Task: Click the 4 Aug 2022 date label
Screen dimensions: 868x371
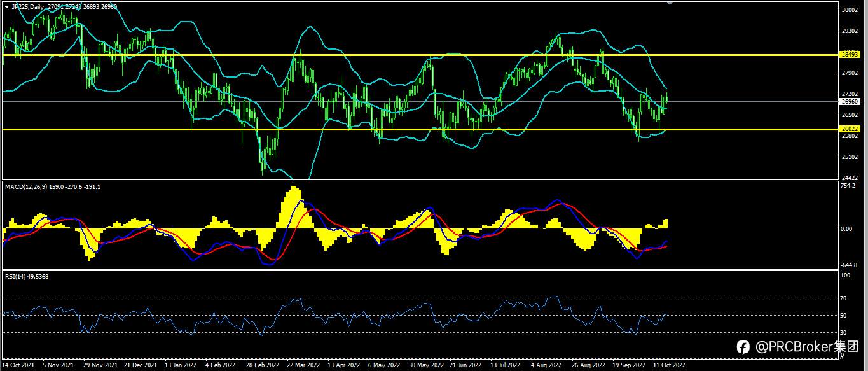Action: coord(546,366)
